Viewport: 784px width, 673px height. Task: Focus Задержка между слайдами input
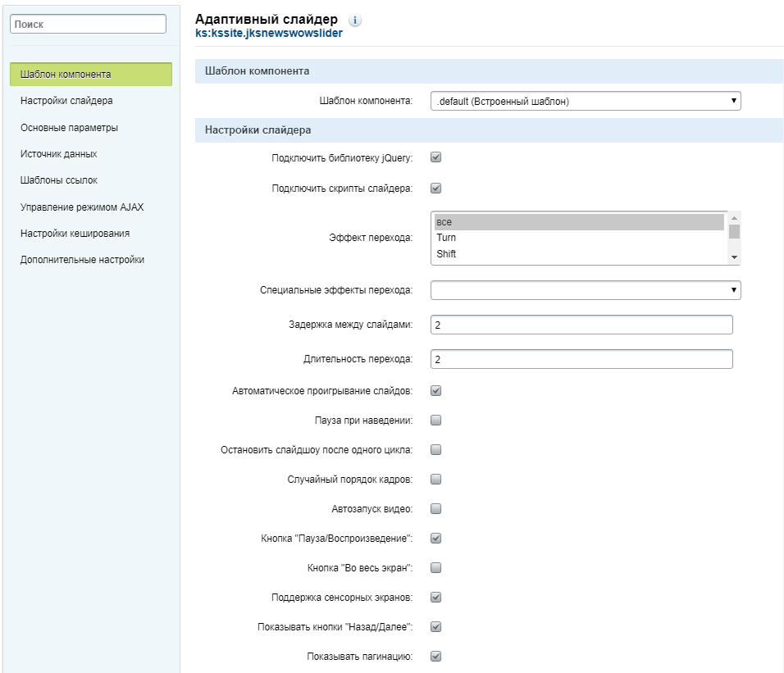pos(581,325)
